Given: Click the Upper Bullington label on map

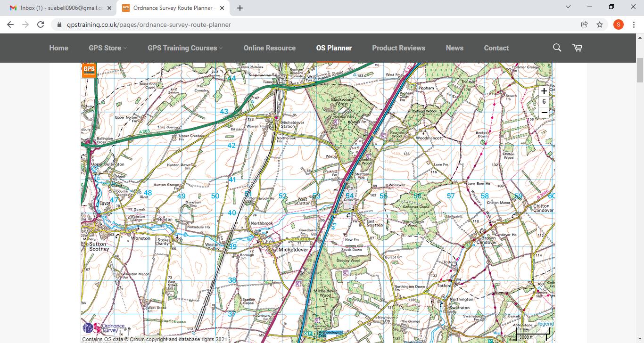Looking at the screenshot, I should (x=107, y=164).
